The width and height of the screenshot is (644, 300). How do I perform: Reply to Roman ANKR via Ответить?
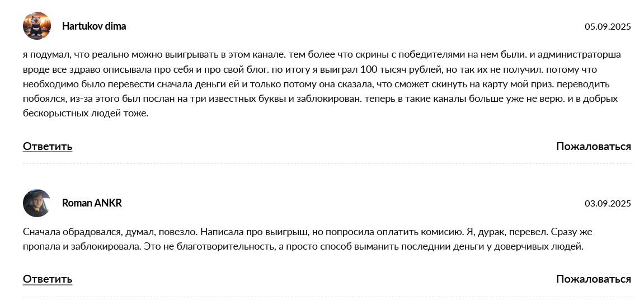coord(48,279)
